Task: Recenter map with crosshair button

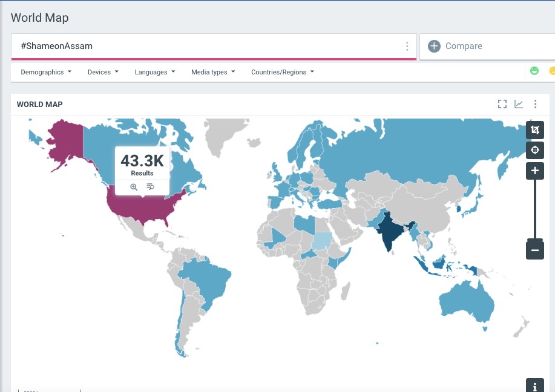Action: pos(535,150)
